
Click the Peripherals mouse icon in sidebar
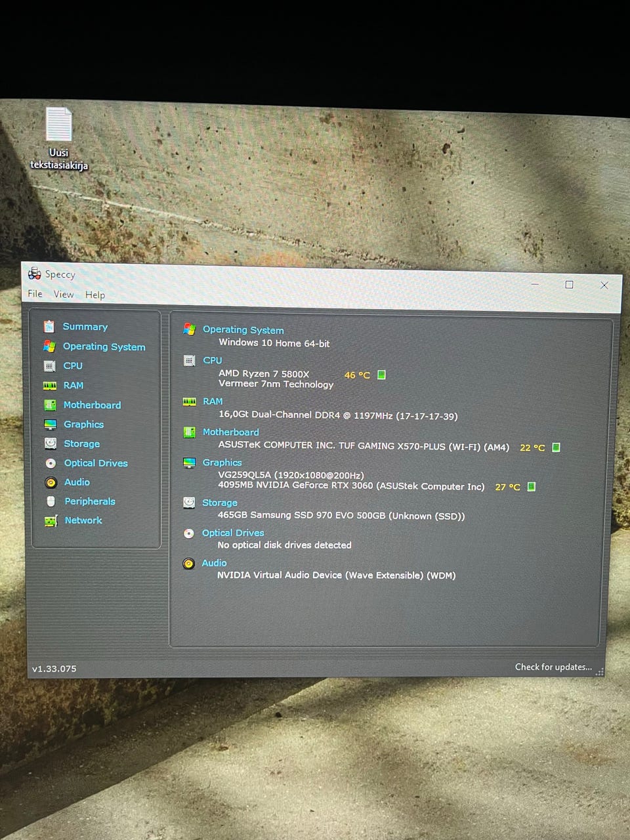point(51,501)
